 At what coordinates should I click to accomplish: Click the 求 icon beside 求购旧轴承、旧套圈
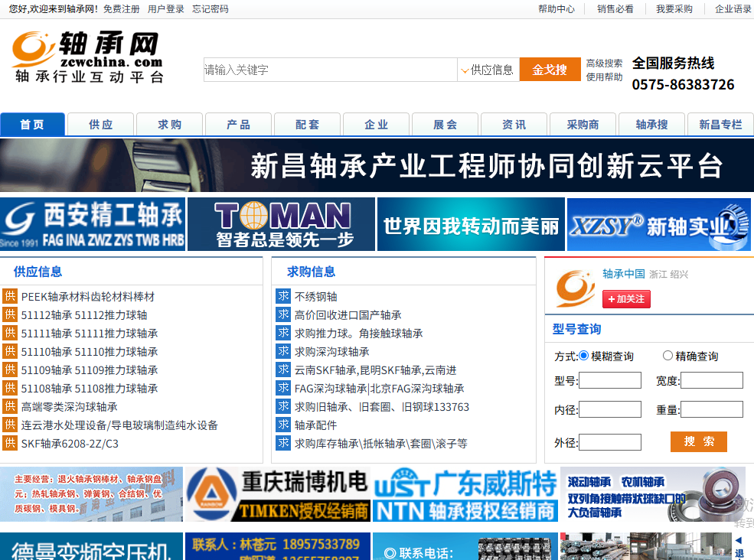(283, 406)
